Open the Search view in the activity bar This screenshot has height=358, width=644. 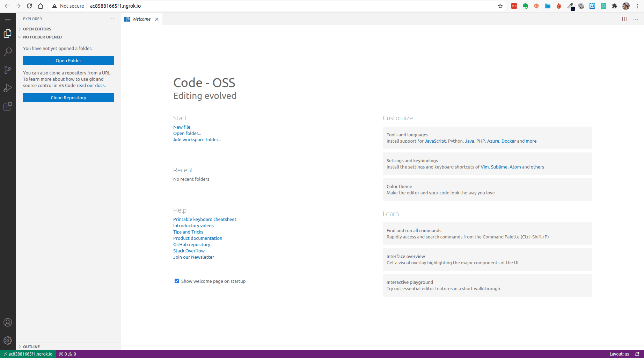tap(8, 51)
